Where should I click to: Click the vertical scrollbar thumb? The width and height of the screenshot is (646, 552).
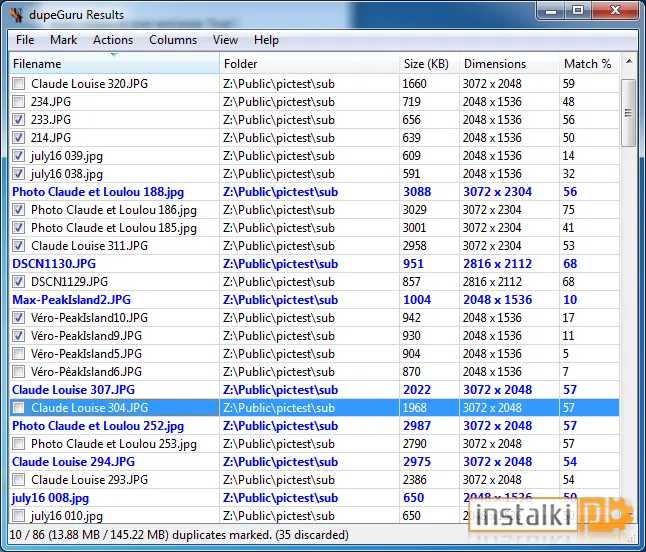629,112
